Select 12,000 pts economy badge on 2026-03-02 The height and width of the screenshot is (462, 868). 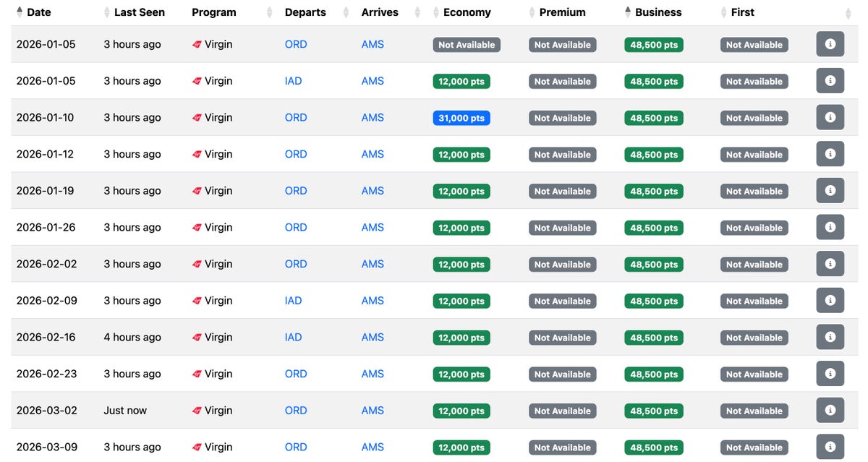coord(461,411)
